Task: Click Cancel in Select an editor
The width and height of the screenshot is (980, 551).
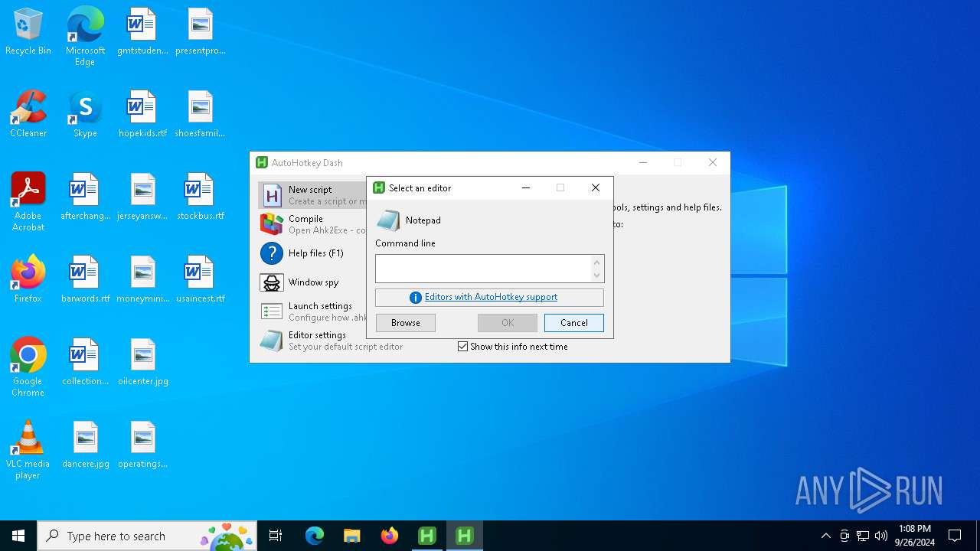Action: (574, 323)
